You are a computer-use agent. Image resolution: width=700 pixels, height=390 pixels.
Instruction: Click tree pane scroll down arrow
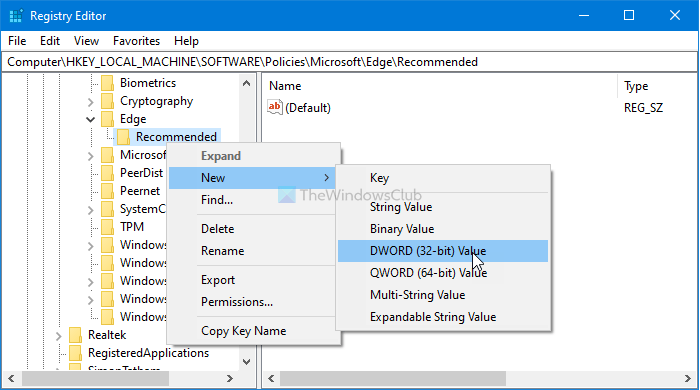coord(246,361)
